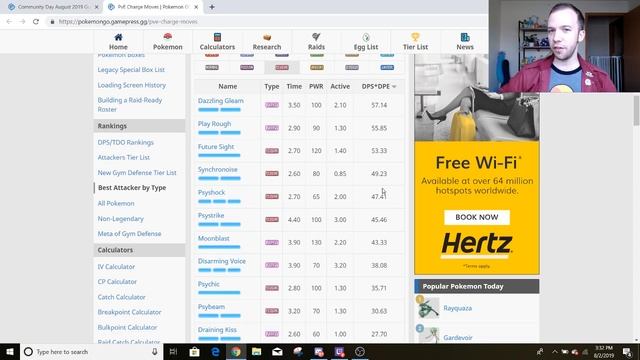
Task: Open the Psystrike move link
Action: (x=211, y=215)
